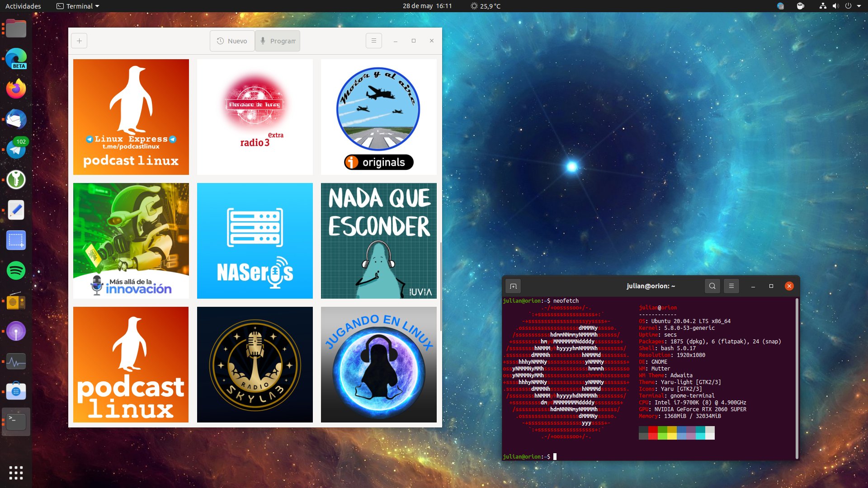Open clock and calendar panel
The width and height of the screenshot is (868, 488).
pos(427,6)
